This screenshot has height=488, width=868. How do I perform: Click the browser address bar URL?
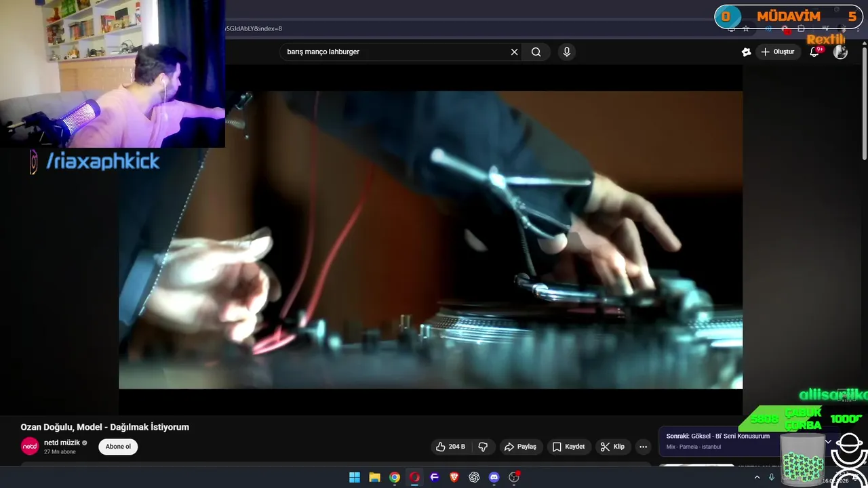click(x=254, y=28)
